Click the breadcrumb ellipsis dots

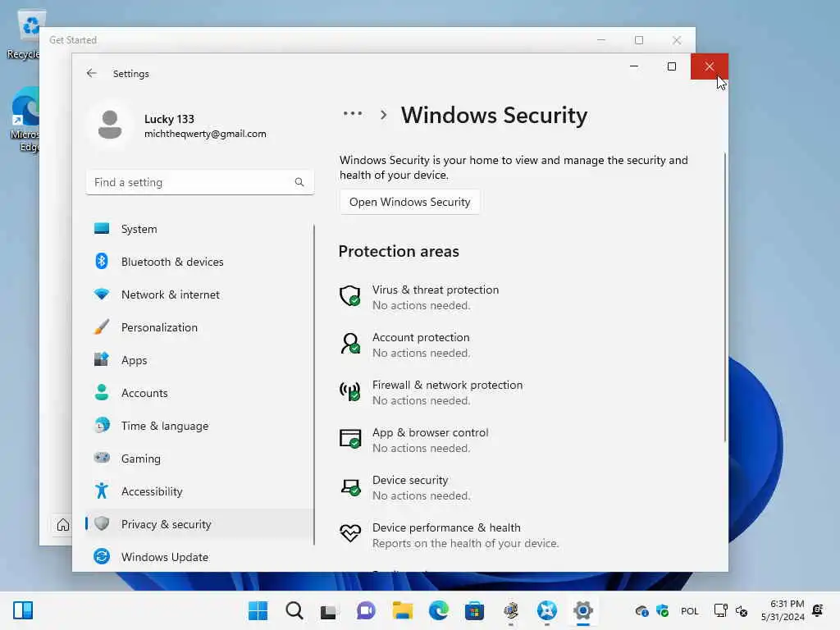point(353,113)
